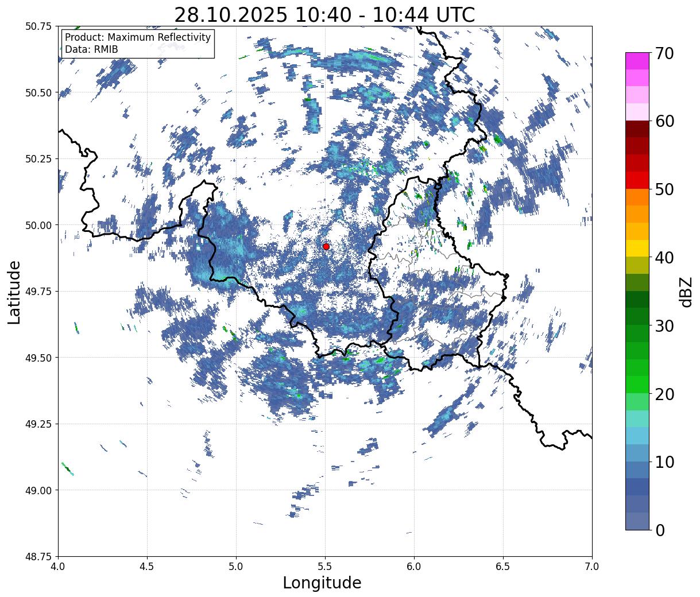
Task: Click the longitude tick label 4.0
Action: click(x=58, y=567)
